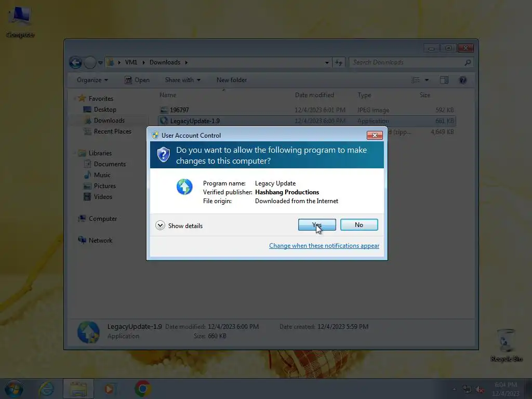Click the Forward arrow in Explorer window
The width and height of the screenshot is (532, 399).
click(x=90, y=62)
